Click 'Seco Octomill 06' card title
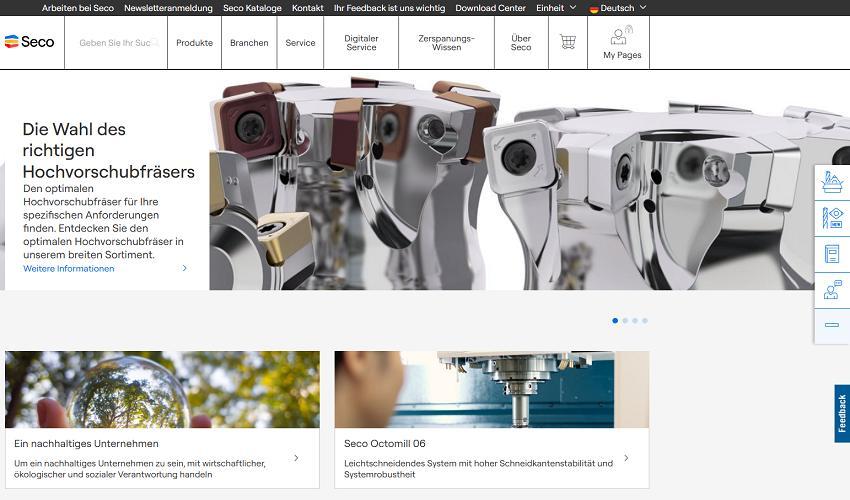This screenshot has width=850, height=500. pos(384,444)
